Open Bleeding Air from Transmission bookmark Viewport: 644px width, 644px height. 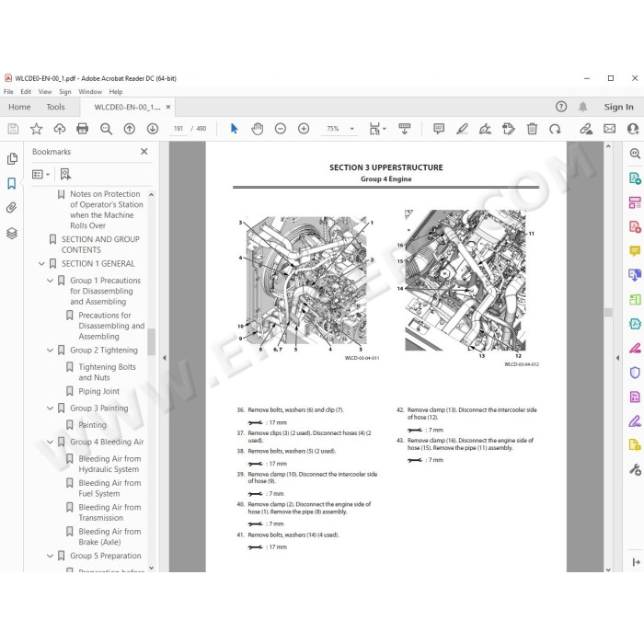pyautogui.click(x=109, y=512)
